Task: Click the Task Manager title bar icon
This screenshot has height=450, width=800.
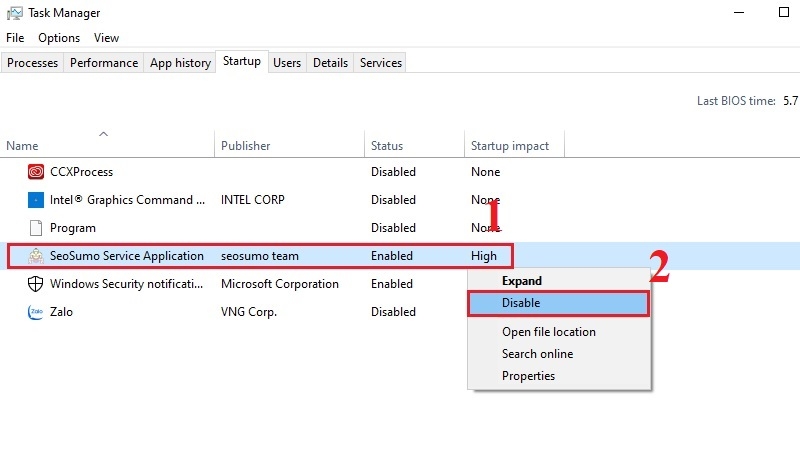Action: tap(14, 13)
